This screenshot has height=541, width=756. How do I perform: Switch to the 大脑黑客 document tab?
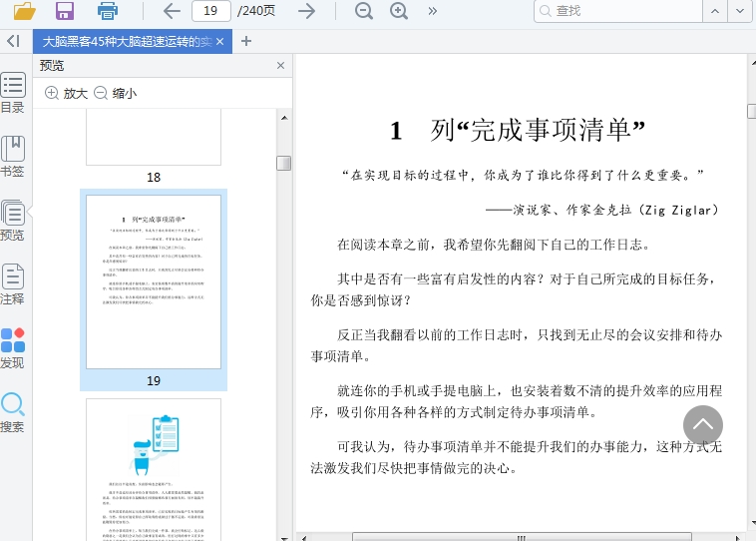click(x=125, y=41)
